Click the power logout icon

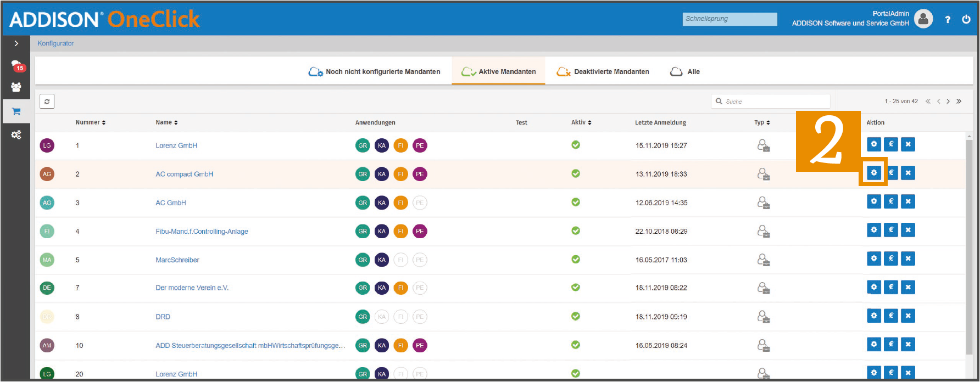click(966, 19)
